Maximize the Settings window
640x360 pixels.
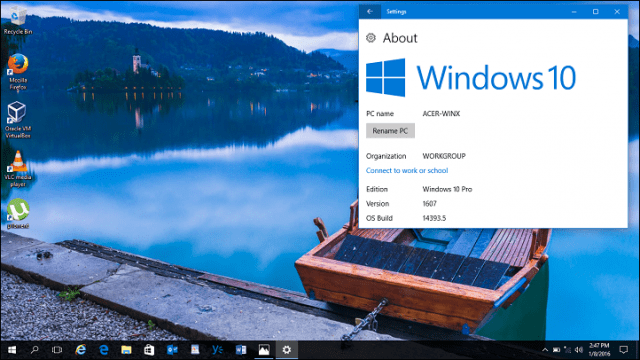pos(596,11)
